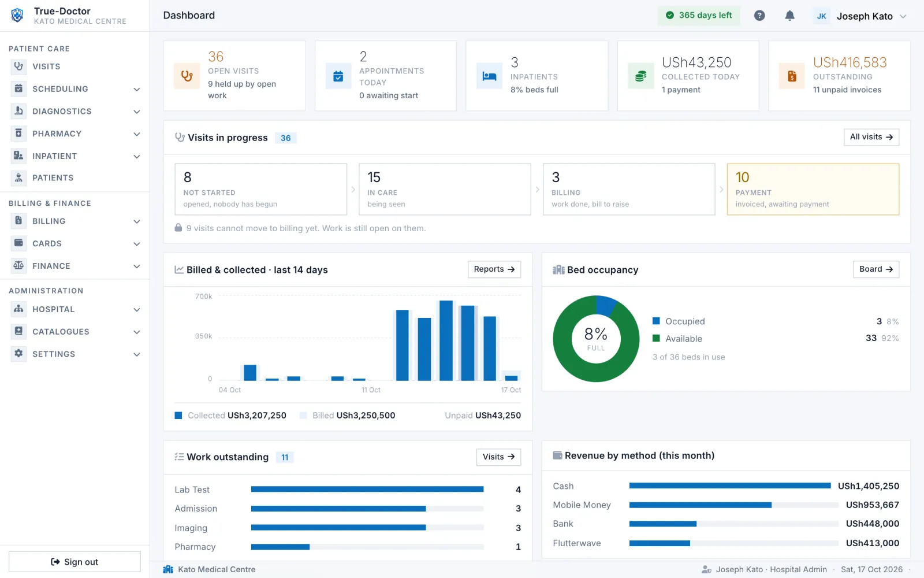Click the Appointments Today calendar card icon
Screen dimensions: 924x578
(338, 76)
